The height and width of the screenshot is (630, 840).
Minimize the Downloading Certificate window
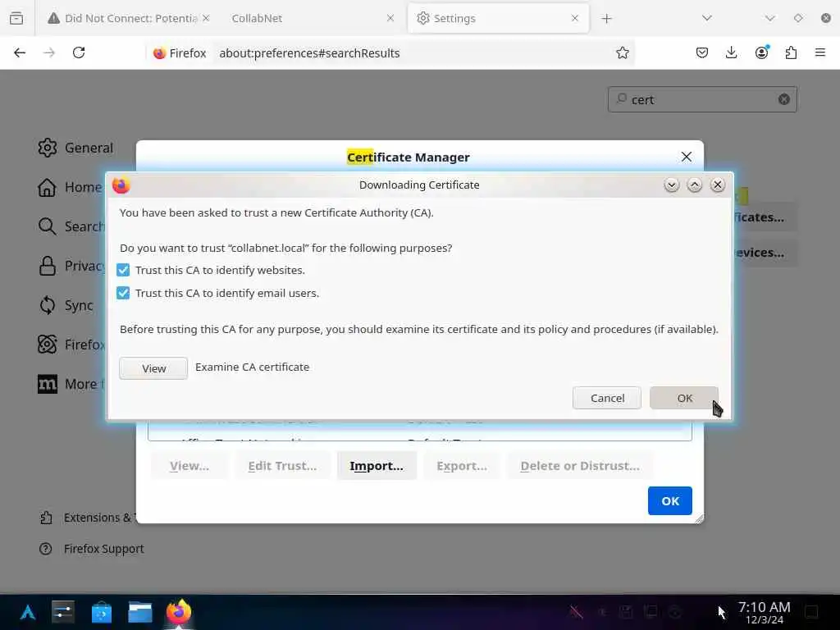672,185
